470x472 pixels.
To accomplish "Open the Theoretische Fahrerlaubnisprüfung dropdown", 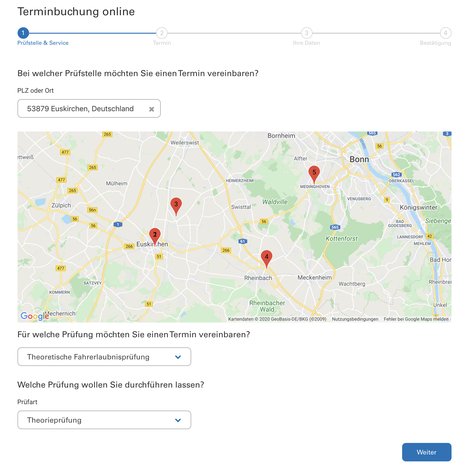I will [x=104, y=357].
